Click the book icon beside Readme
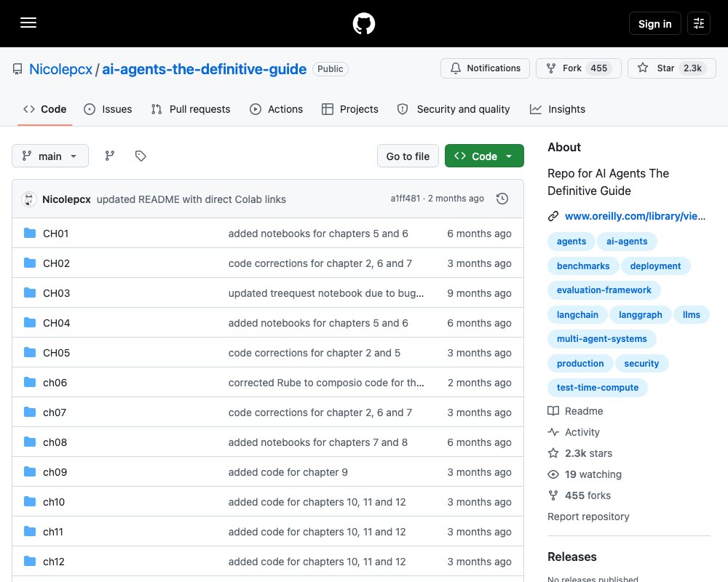728x582 pixels. click(553, 411)
